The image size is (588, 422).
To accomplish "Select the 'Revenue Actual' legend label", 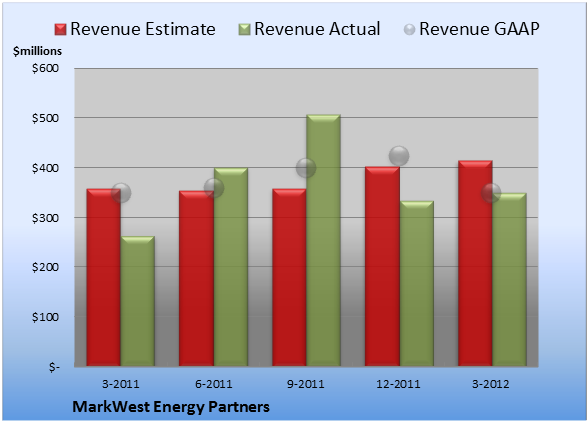I will tap(317, 29).
